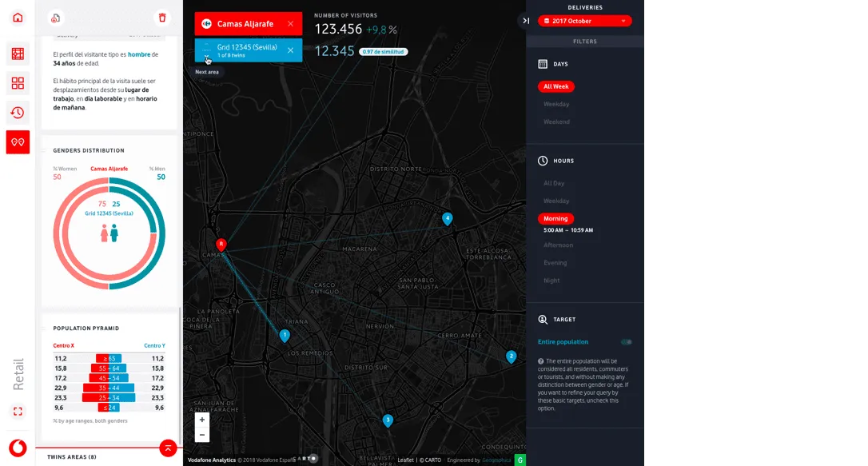Click the add document icon
868x466 pixels.
pyautogui.click(x=55, y=18)
